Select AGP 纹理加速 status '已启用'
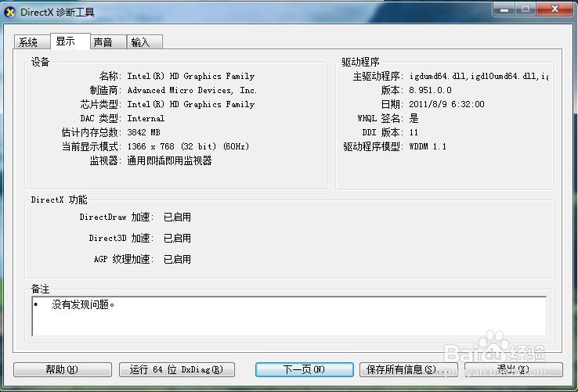578x392 pixels. (177, 259)
